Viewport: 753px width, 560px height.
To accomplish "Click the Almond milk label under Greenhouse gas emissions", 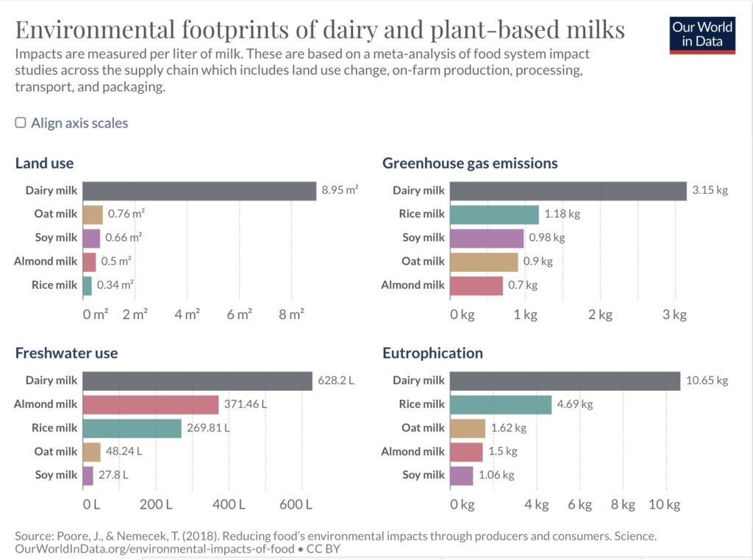I will click(413, 284).
